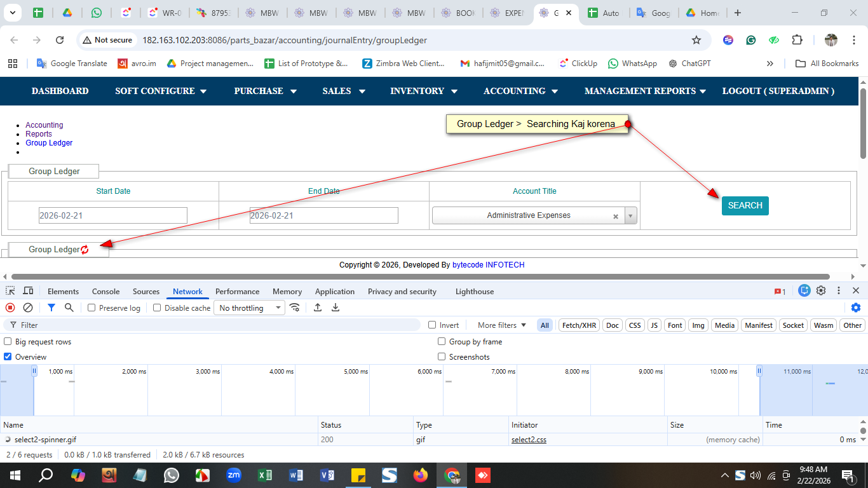Open Network panel settings gear

click(x=856, y=308)
